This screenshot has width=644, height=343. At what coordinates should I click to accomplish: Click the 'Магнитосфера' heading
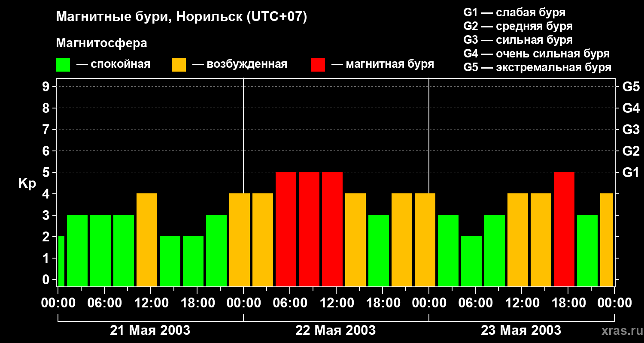click(101, 43)
